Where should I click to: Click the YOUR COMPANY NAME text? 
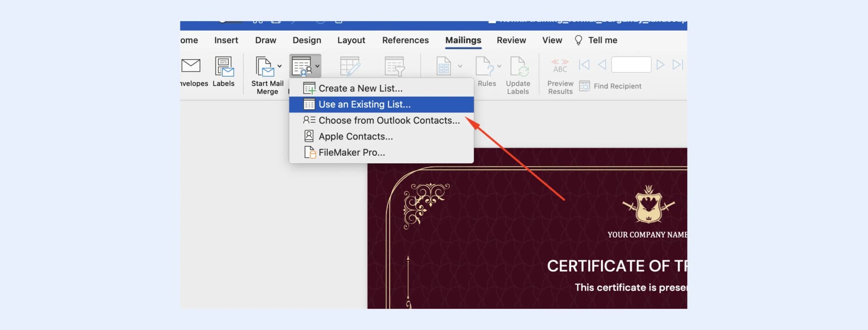tap(647, 235)
